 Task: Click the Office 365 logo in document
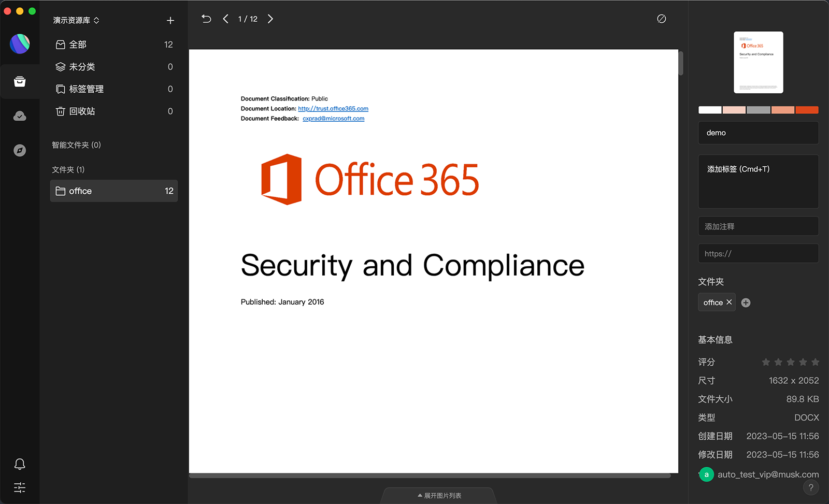[x=370, y=179]
